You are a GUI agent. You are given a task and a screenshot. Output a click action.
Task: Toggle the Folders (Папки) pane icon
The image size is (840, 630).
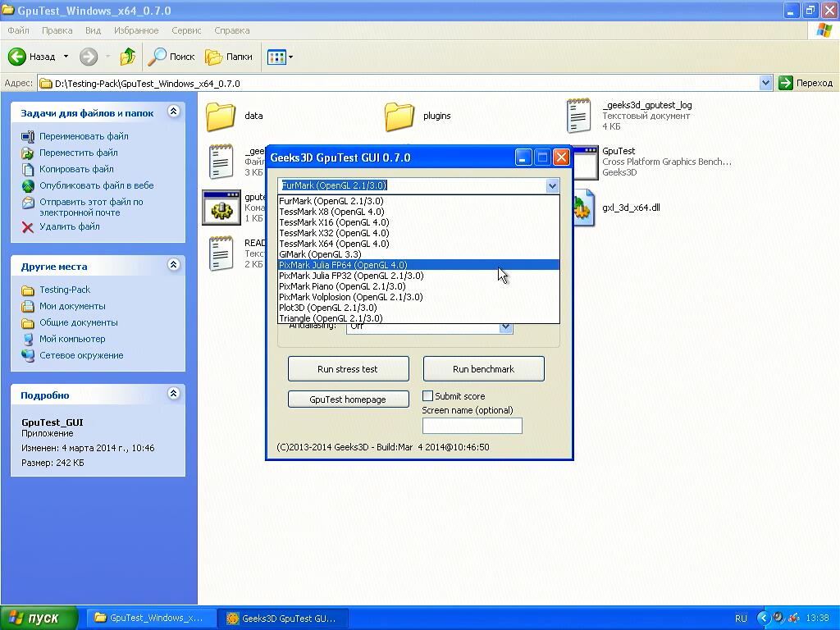214,57
